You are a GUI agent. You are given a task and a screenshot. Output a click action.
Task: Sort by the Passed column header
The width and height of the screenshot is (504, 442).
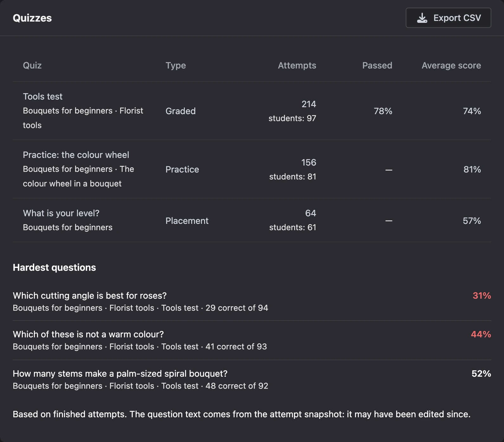377,65
